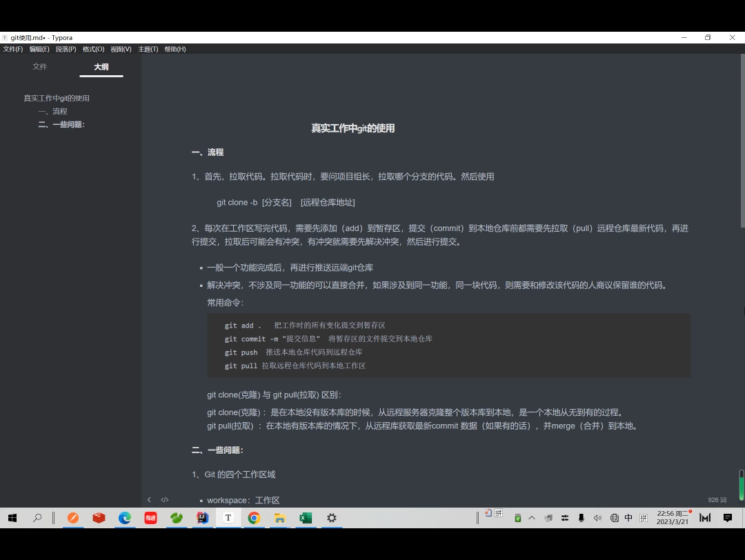745x560 pixels.
Task: Open the 帮助(H) menu
Action: pyautogui.click(x=175, y=49)
